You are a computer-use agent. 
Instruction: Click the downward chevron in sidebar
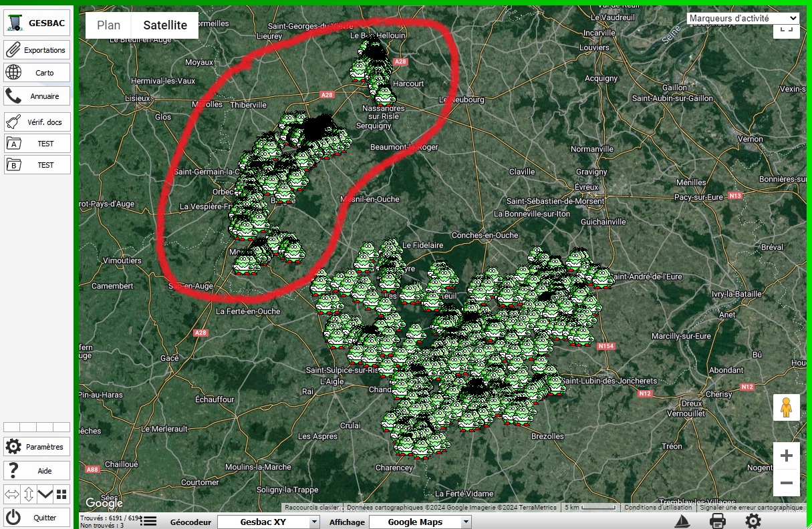point(45,494)
